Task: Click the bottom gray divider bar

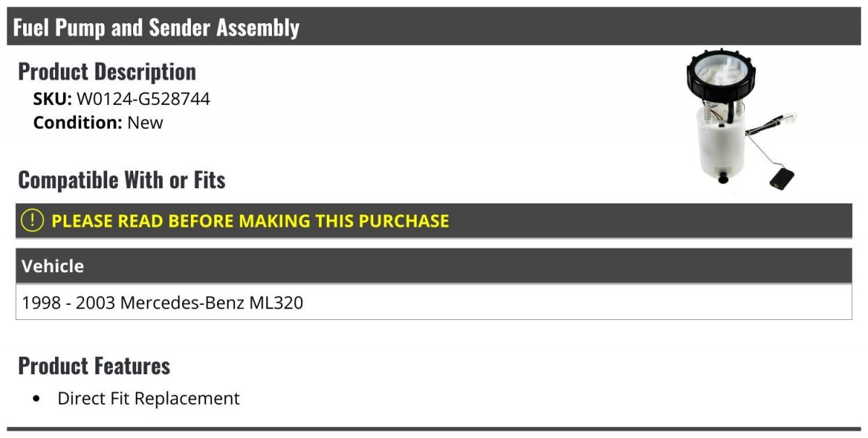Action: 434,429
